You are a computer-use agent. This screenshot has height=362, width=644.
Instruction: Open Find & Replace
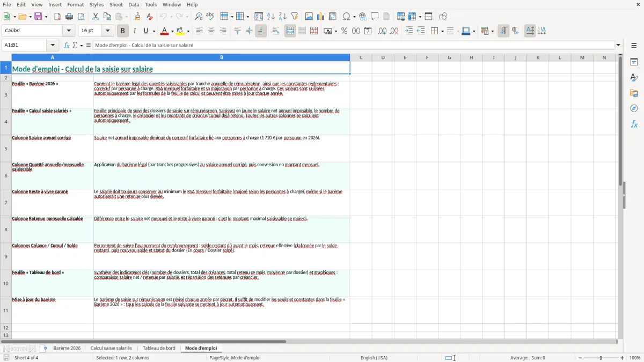click(199, 17)
